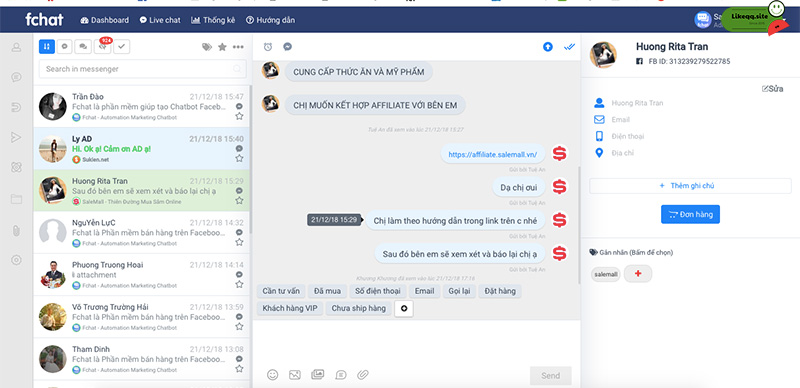
Task: Toggle the checkmark done filter button
Action: [122, 46]
